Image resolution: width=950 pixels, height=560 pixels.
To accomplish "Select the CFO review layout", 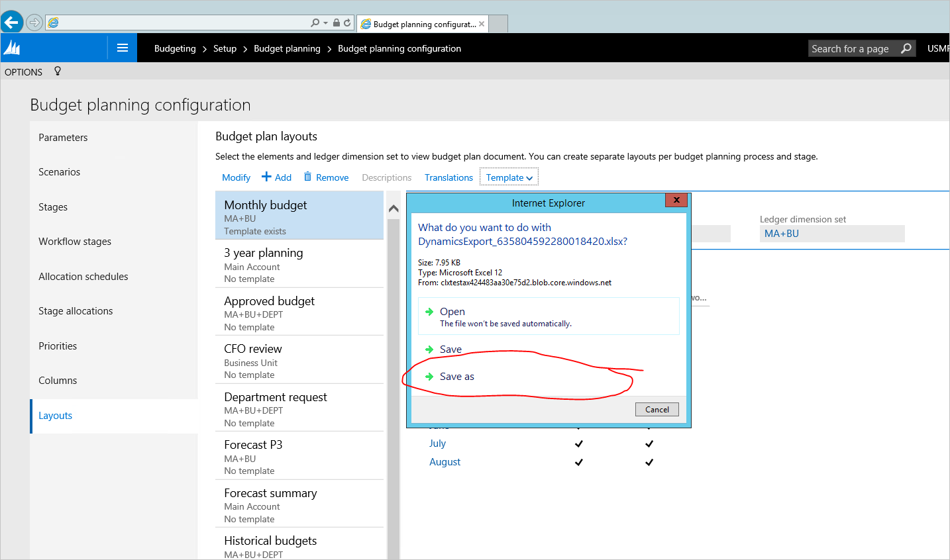I will click(299, 359).
